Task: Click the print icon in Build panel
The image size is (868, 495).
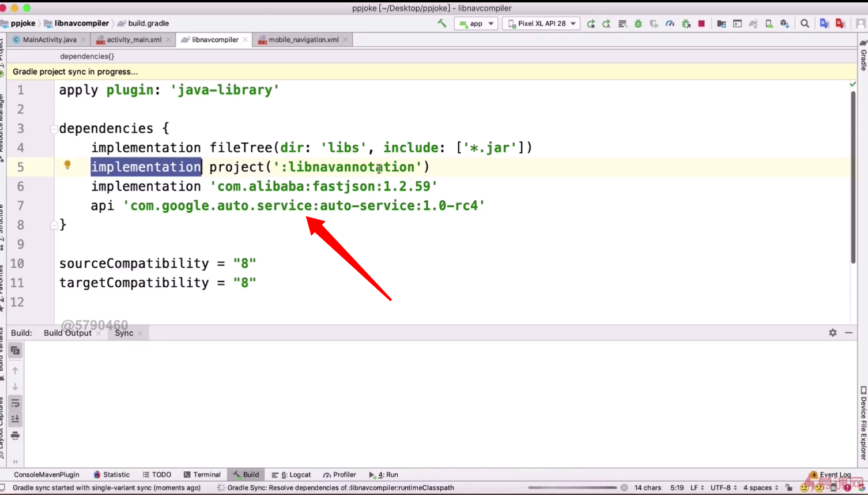Action: (16, 436)
